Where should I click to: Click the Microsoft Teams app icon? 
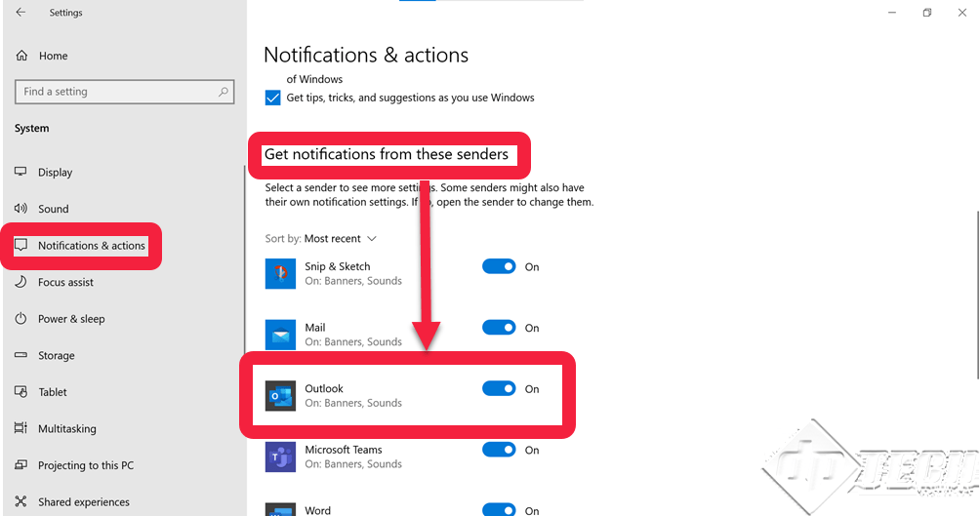280,456
